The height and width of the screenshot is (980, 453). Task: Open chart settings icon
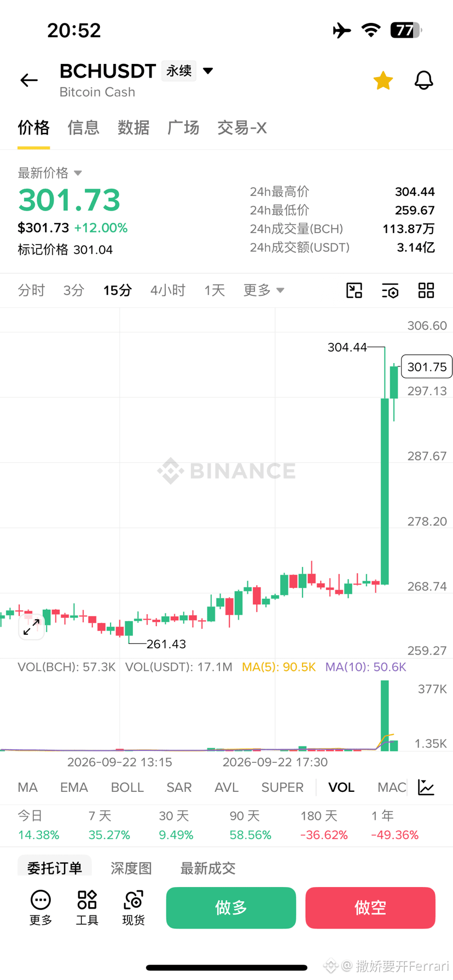pos(390,290)
